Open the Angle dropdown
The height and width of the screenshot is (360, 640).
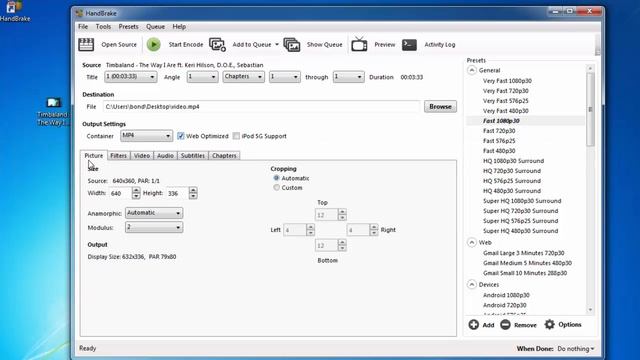point(202,77)
